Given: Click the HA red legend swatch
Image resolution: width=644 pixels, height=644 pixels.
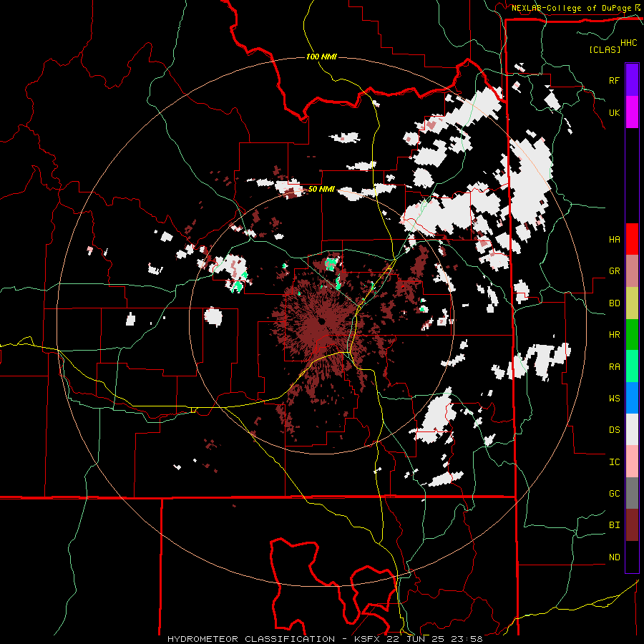Looking at the screenshot, I should [632, 239].
